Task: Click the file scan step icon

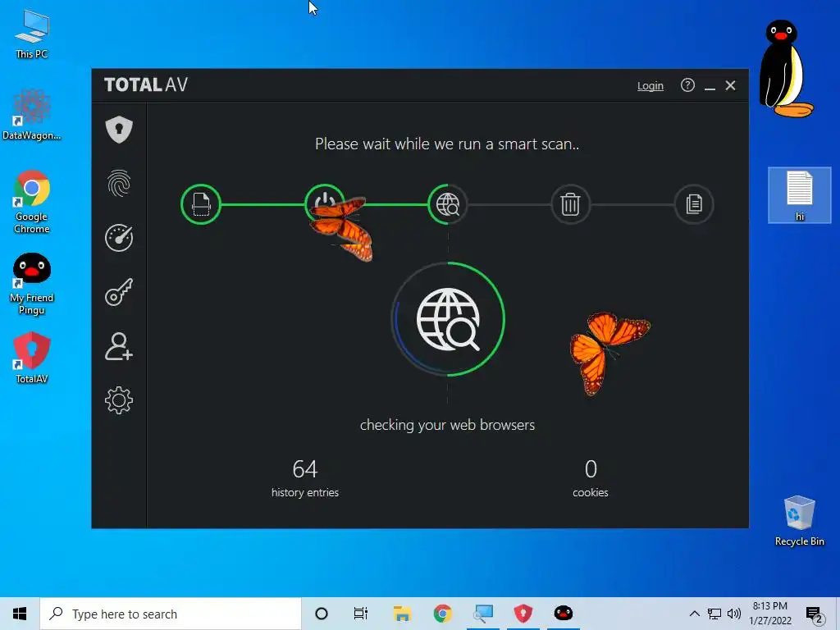Action: pos(201,204)
